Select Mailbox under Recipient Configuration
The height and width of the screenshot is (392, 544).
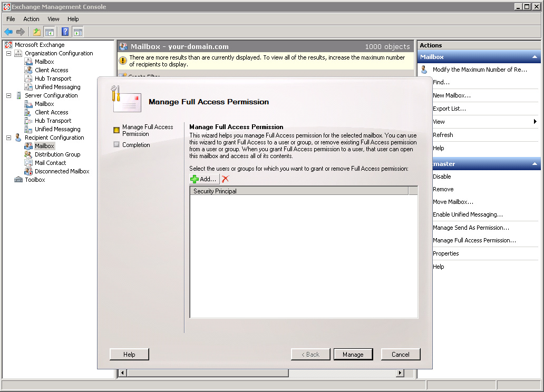pyautogui.click(x=44, y=146)
